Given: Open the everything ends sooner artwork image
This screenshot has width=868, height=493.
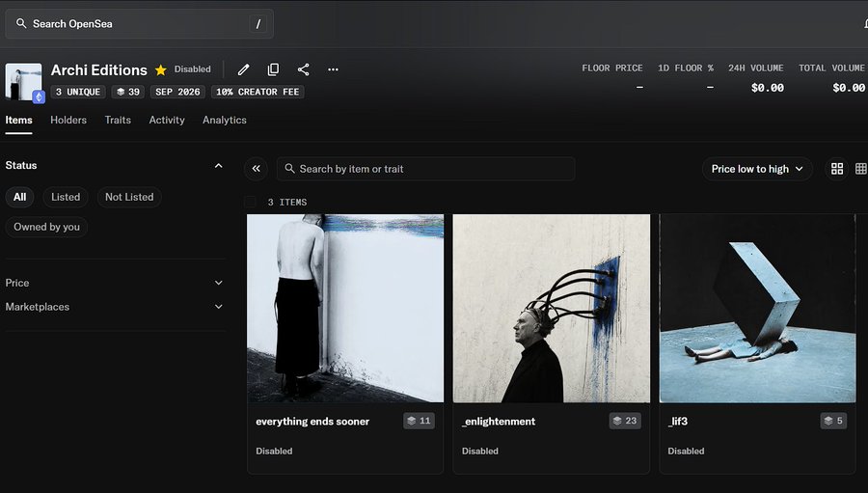Looking at the screenshot, I should pyautogui.click(x=345, y=308).
